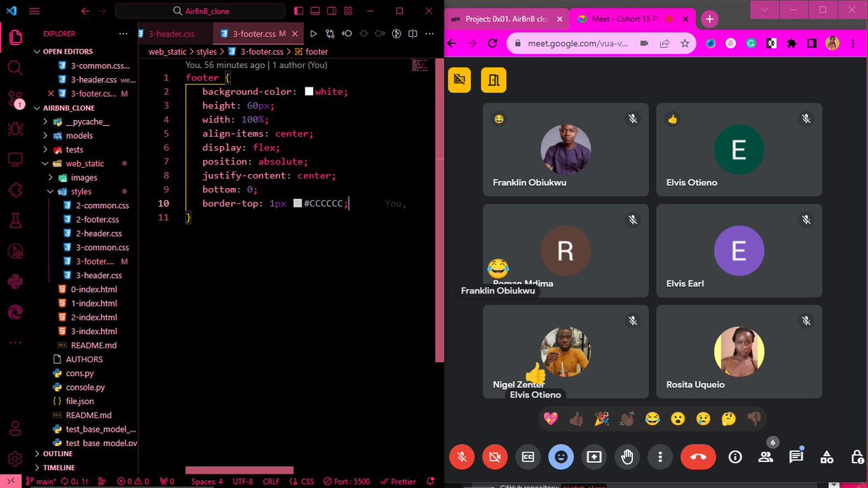Open changes compare icon in editor toolbar
Viewport: 868px width, 488px height.
point(330,34)
